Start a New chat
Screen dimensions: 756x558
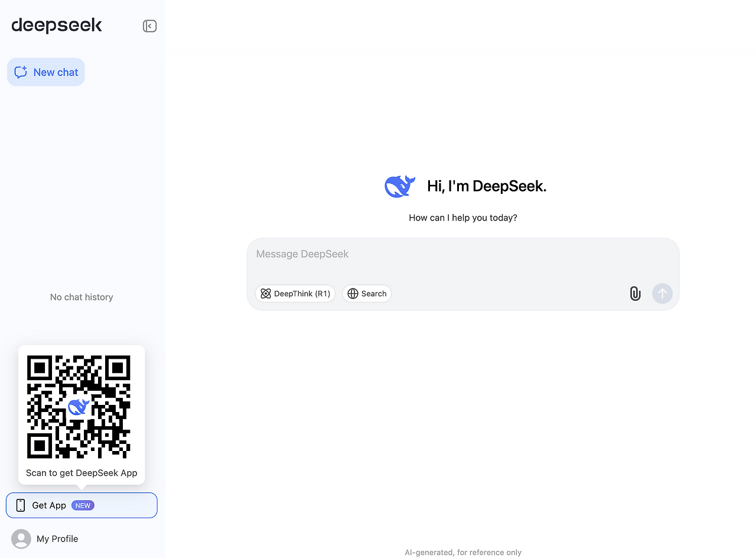pyautogui.click(x=46, y=72)
